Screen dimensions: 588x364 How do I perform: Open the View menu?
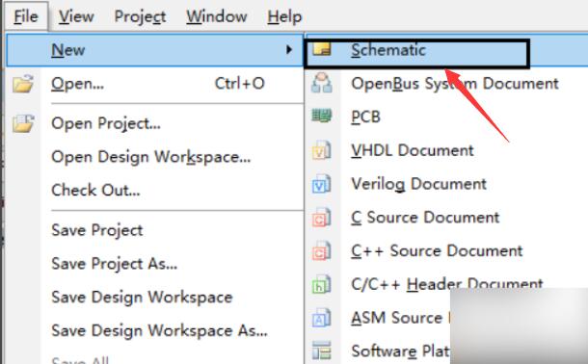click(76, 17)
